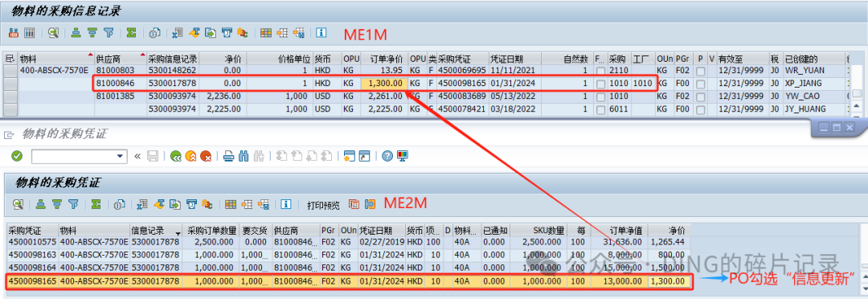Click the printer icon in standard toolbar
The width and height of the screenshot is (868, 299).
point(228,156)
